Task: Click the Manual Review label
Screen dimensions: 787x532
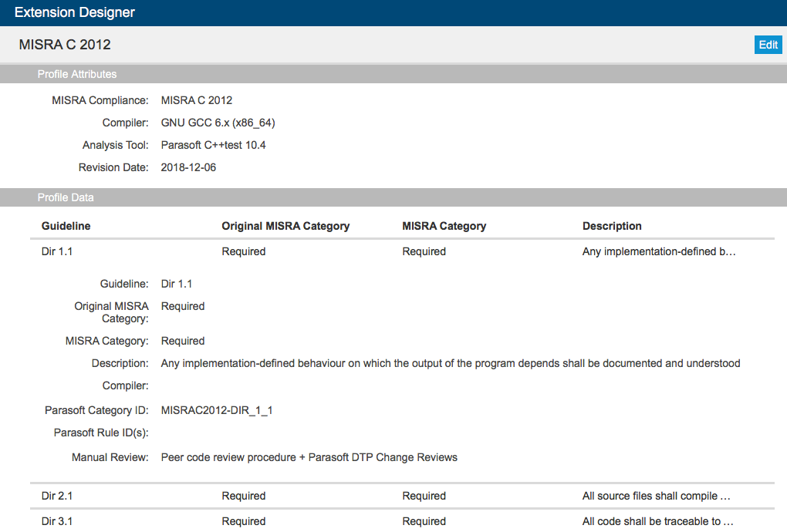Action: [x=110, y=457]
